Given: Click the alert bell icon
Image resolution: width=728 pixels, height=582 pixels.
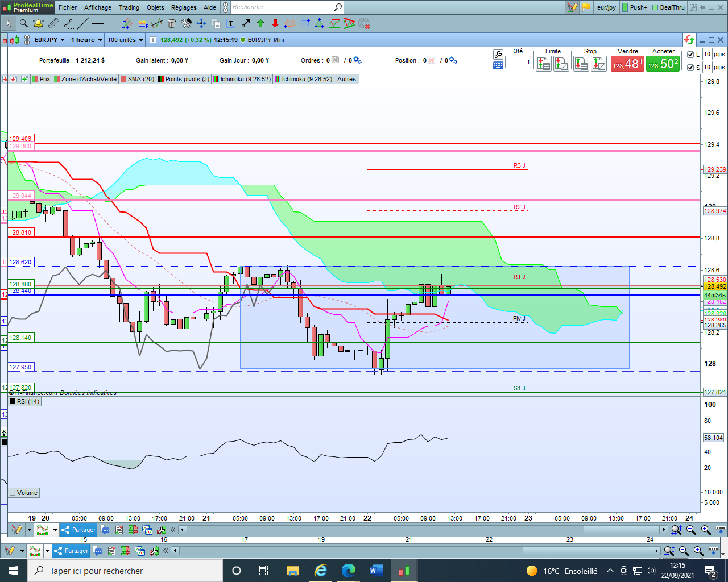Looking at the screenshot, I should pyautogui.click(x=38, y=23).
